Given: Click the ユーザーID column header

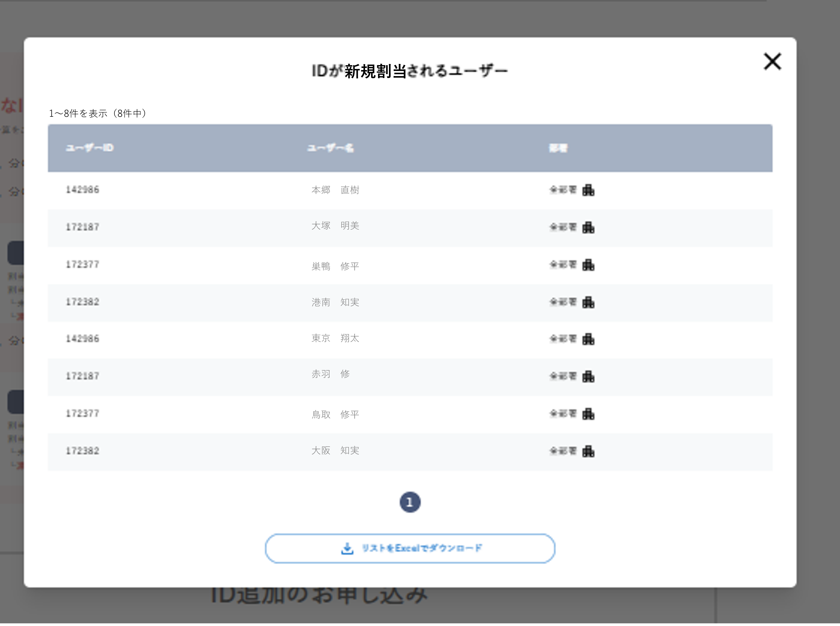Looking at the screenshot, I should (90, 148).
